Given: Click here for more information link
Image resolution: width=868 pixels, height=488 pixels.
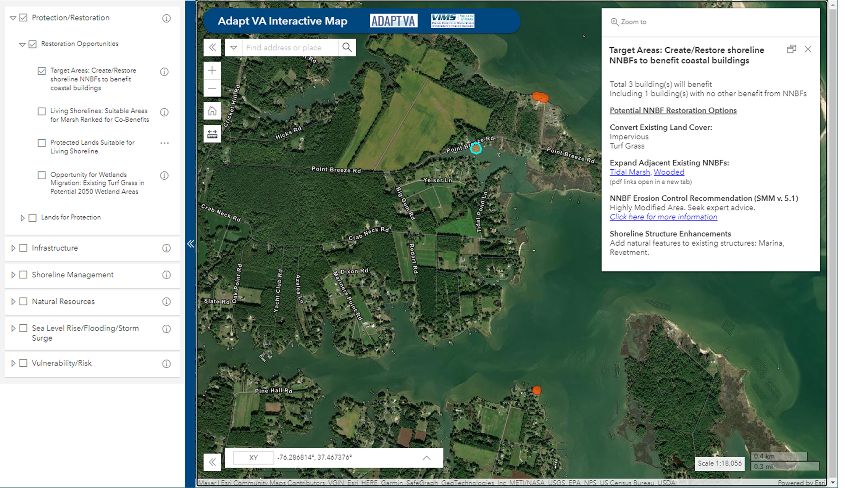Looking at the screenshot, I should (x=663, y=217).
